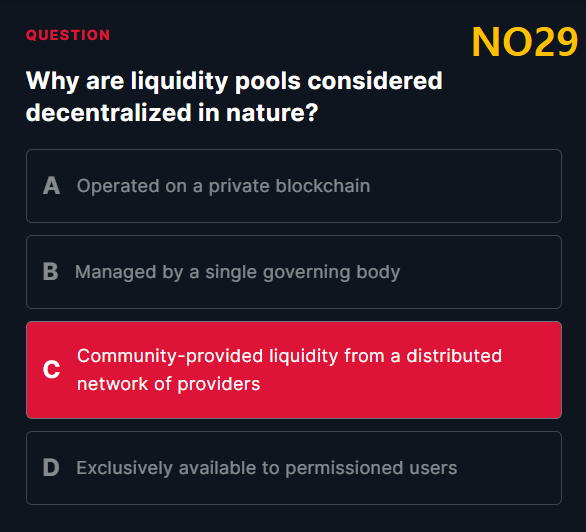Click 'network of providers' line in answer C
Viewport: 586px width, 532px height.
pyautogui.click(x=169, y=384)
